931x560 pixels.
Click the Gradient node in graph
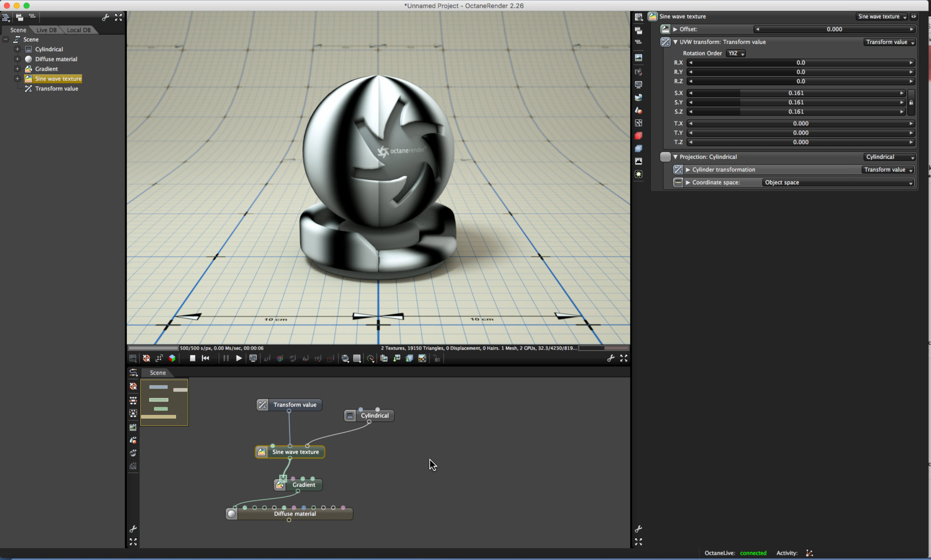tap(303, 484)
